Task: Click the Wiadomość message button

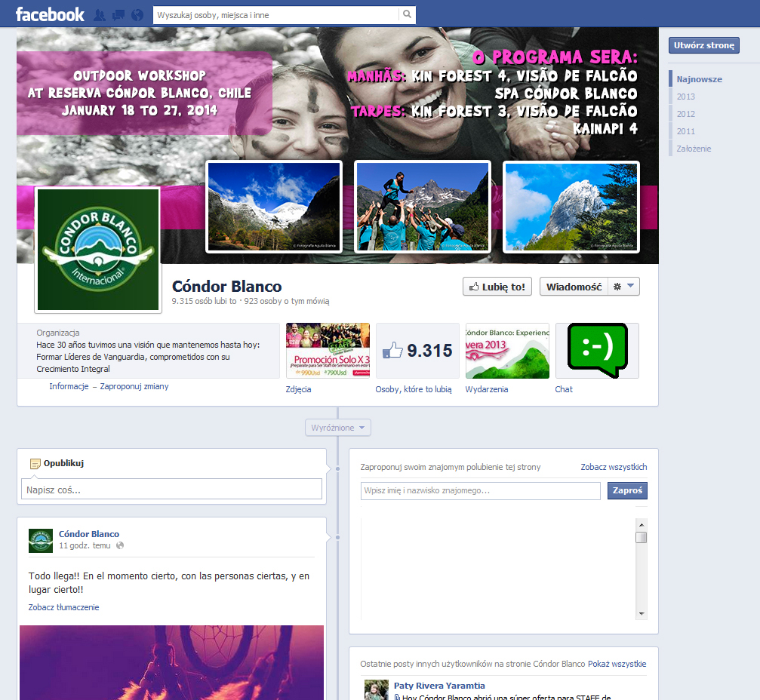Action: point(574,287)
